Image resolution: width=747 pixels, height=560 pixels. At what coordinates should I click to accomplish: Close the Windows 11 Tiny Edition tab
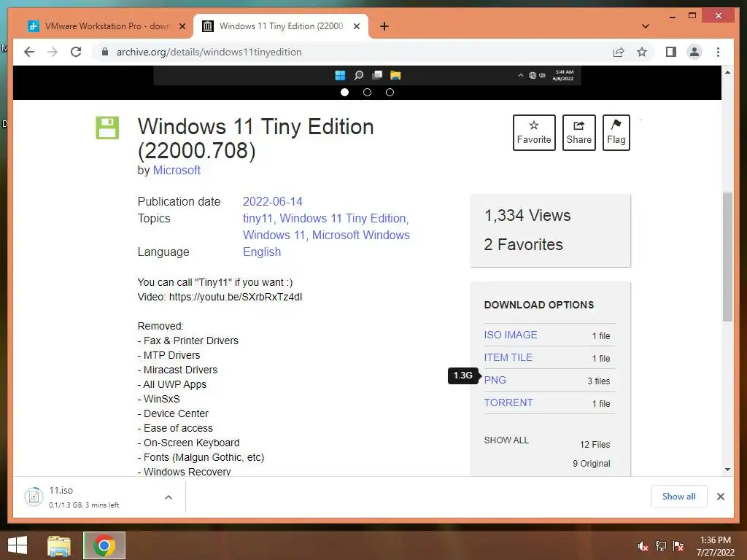point(356,27)
